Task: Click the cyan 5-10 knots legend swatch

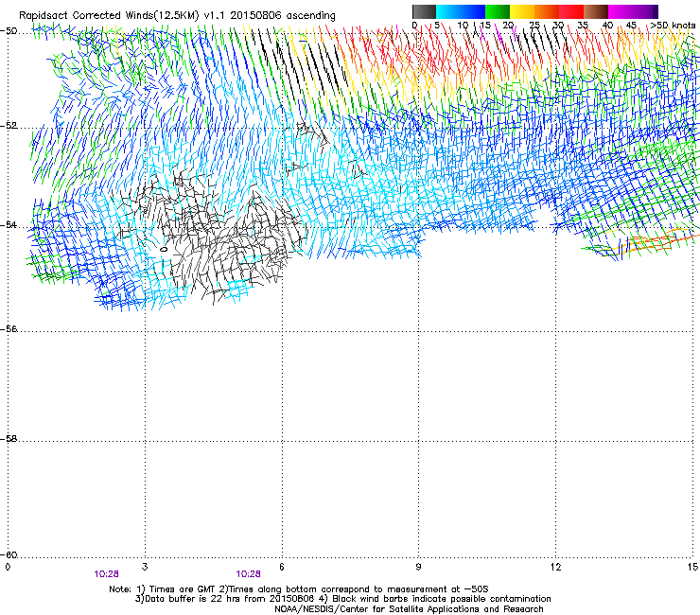Action: (448, 11)
